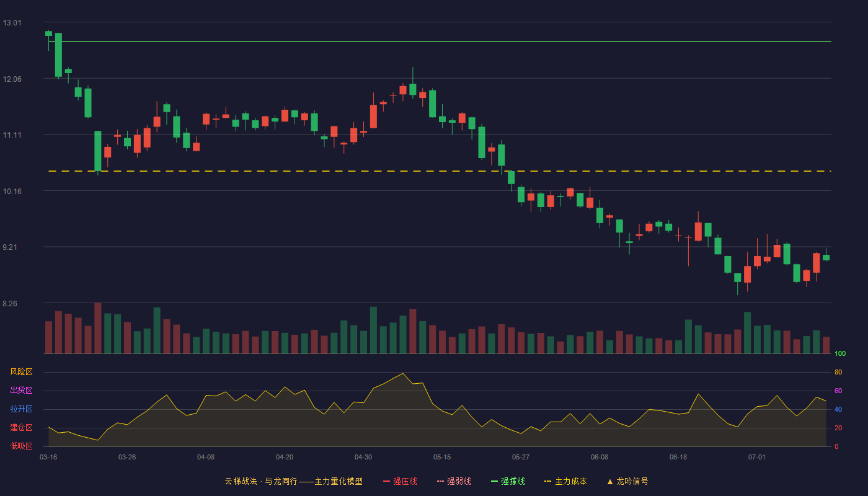Screen dimensions: 868x496
Task: Toggle the yellow 主力成本 legend entry
Action: click(x=565, y=481)
